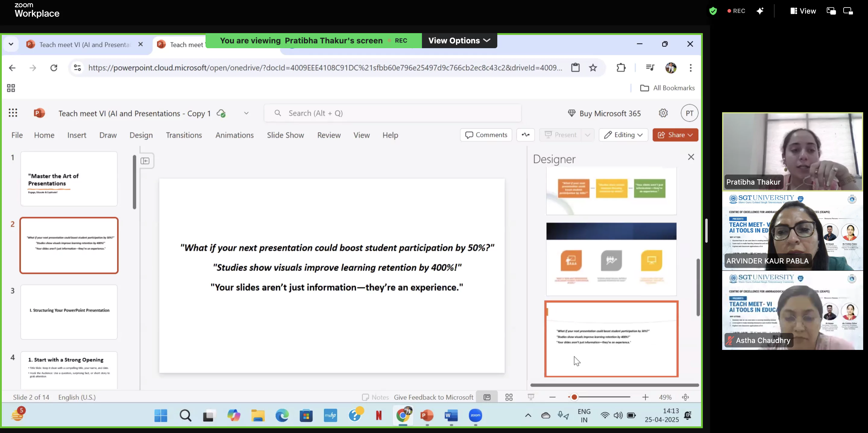Open the Transitions tab
Image resolution: width=868 pixels, height=433 pixels.
[x=184, y=135]
